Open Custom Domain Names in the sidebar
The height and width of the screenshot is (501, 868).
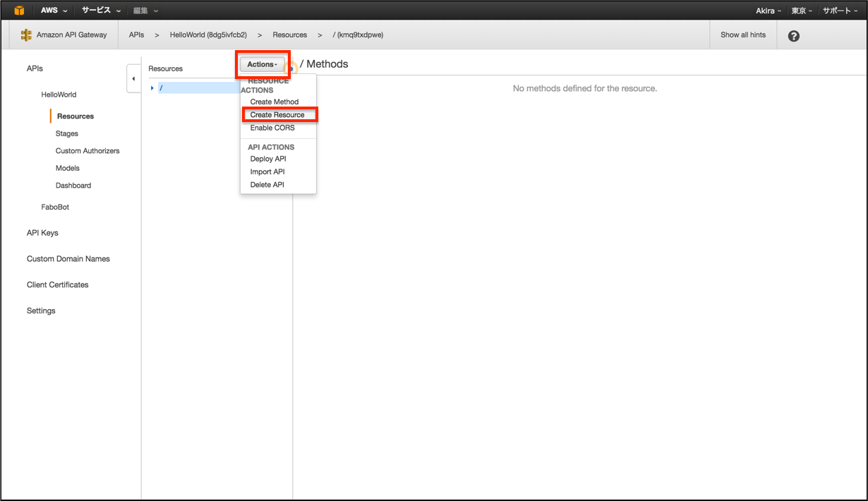(68, 258)
